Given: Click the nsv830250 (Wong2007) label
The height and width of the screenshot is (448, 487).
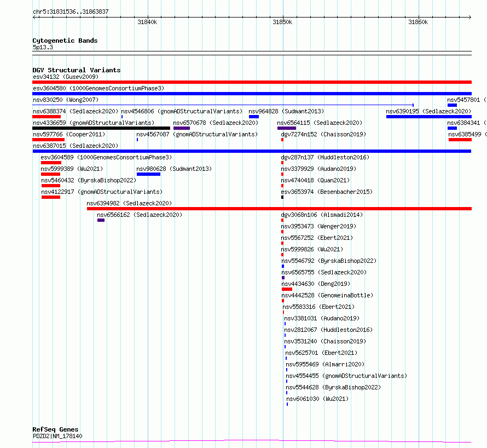Looking at the screenshot, I should coord(66,100).
